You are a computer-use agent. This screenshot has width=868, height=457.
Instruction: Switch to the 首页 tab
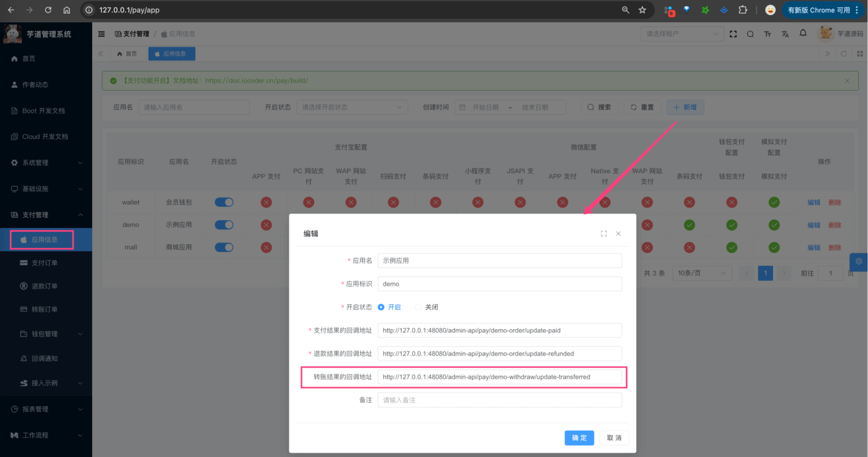[x=127, y=54]
